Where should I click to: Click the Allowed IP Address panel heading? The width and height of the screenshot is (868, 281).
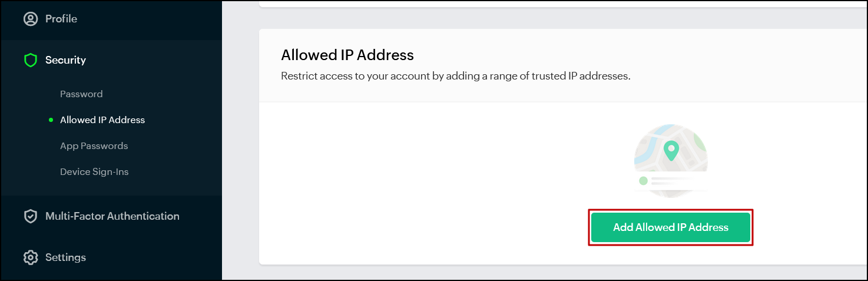point(347,55)
